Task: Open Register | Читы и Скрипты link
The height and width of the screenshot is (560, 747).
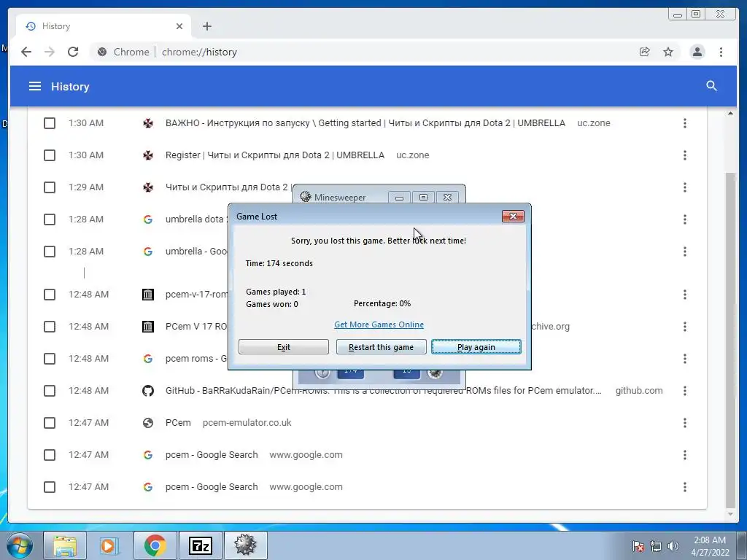Action: tap(274, 155)
